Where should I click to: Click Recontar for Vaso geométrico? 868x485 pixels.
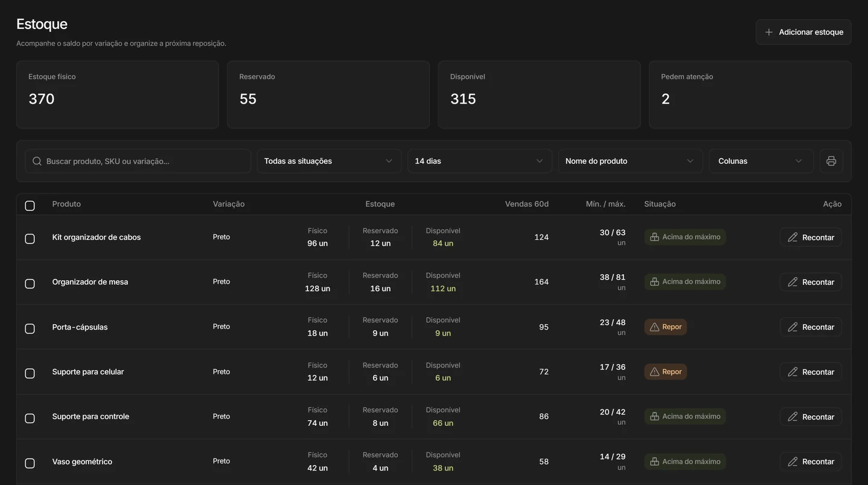point(811,462)
